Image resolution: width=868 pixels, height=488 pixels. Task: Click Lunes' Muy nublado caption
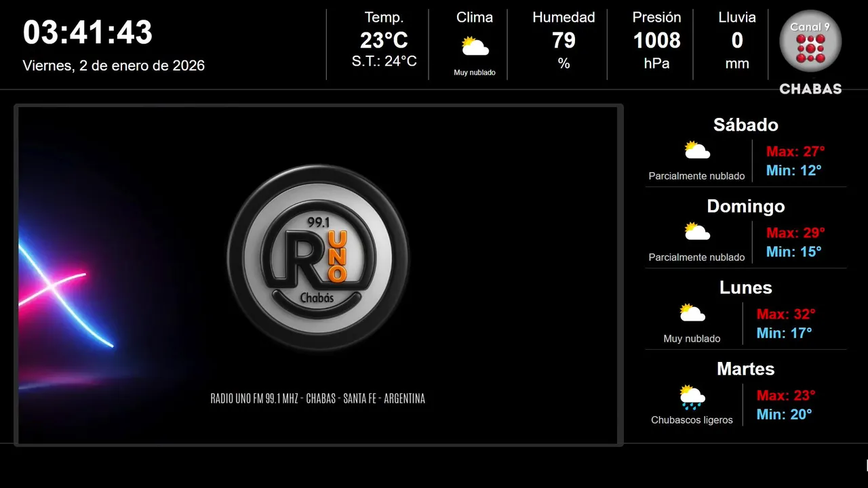point(692,339)
